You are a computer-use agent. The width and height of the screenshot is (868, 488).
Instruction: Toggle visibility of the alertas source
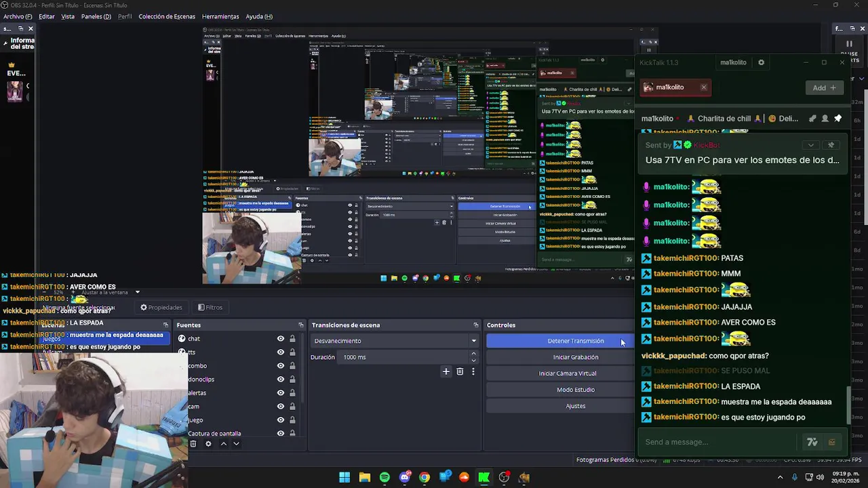pyautogui.click(x=280, y=393)
